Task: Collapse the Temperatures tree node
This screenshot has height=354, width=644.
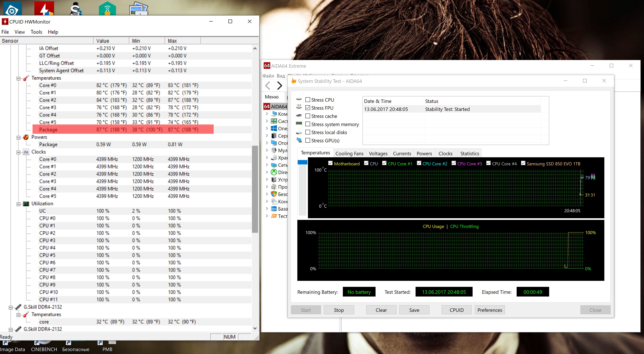Action: coord(18,78)
